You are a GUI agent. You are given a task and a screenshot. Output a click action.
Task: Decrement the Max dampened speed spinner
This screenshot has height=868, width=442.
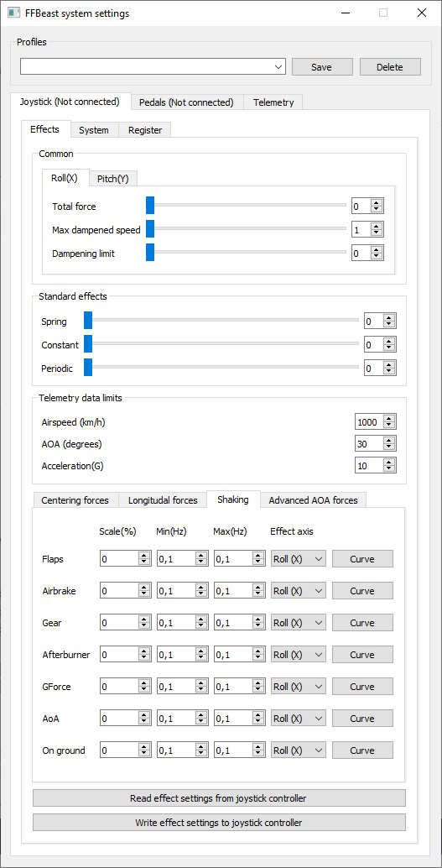[x=377, y=233]
